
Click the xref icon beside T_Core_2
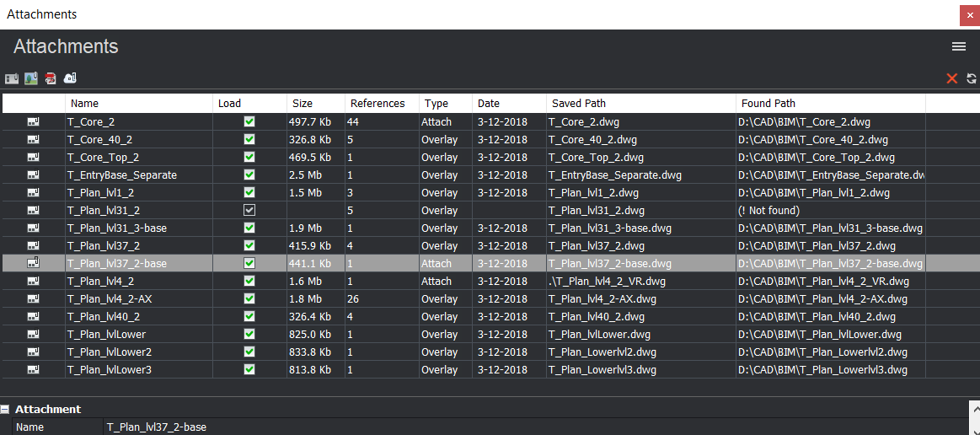click(33, 122)
